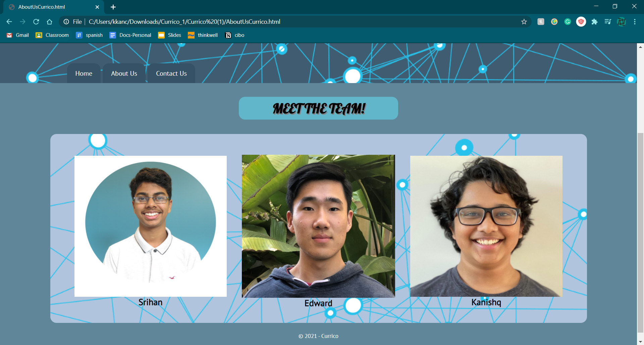This screenshot has height=345, width=644.
Task: Bookmark this page with the star icon
Action: coord(524,22)
